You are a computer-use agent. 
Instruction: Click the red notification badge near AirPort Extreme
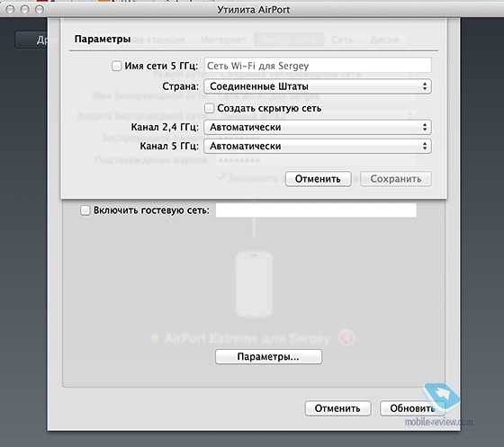point(346,338)
